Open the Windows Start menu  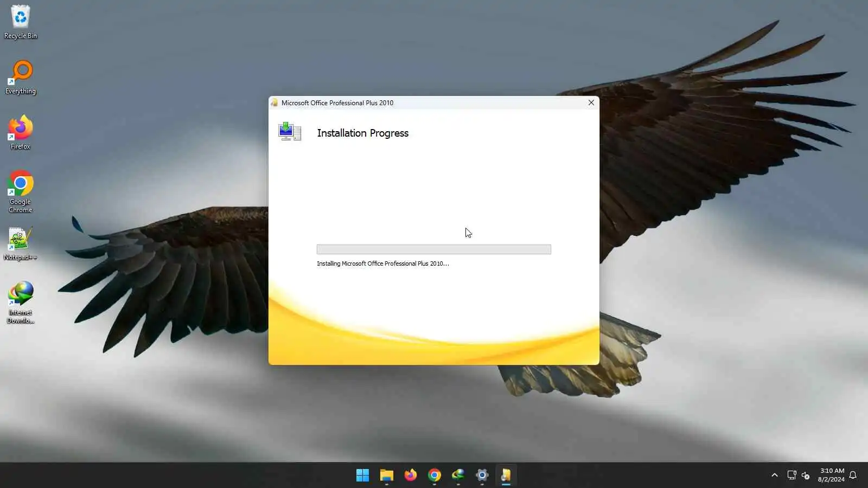pyautogui.click(x=362, y=476)
